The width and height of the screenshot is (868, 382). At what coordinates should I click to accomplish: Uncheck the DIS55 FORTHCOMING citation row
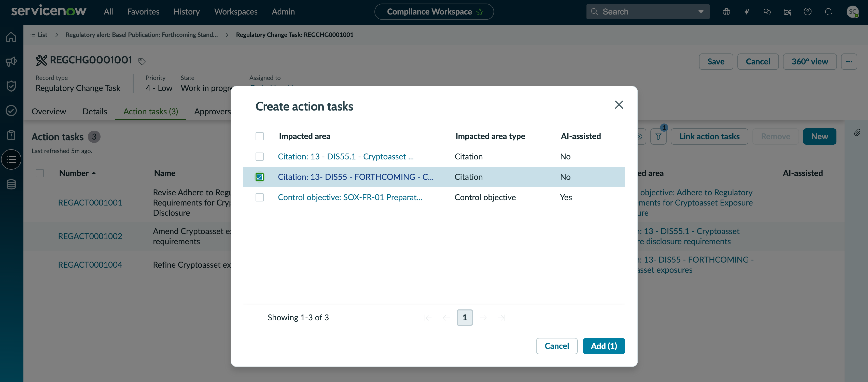259,177
